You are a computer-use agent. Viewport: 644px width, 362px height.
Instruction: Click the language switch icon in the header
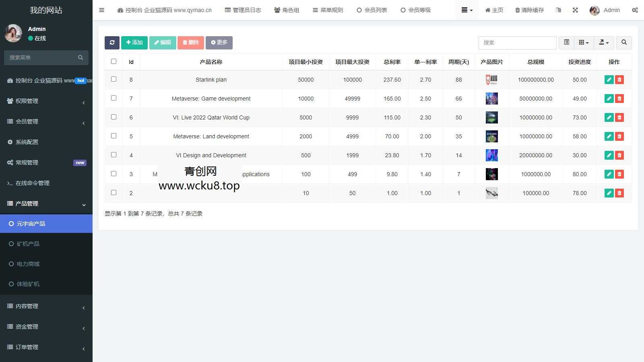point(559,10)
